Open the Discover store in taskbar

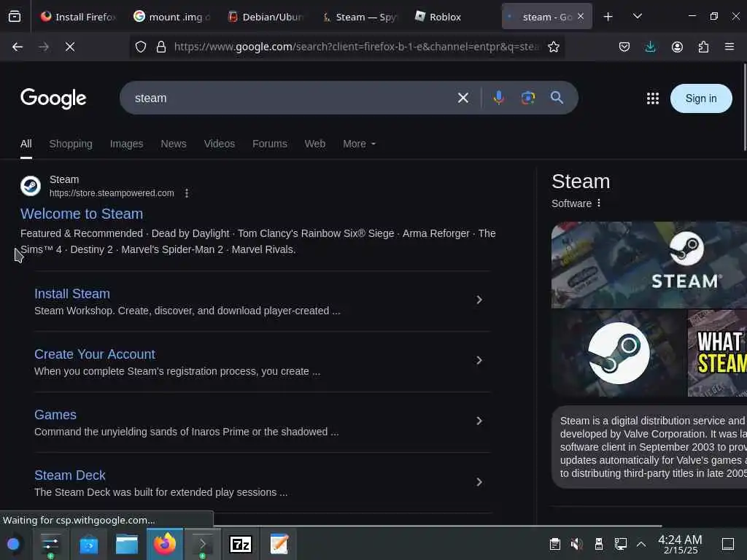pyautogui.click(x=88, y=544)
